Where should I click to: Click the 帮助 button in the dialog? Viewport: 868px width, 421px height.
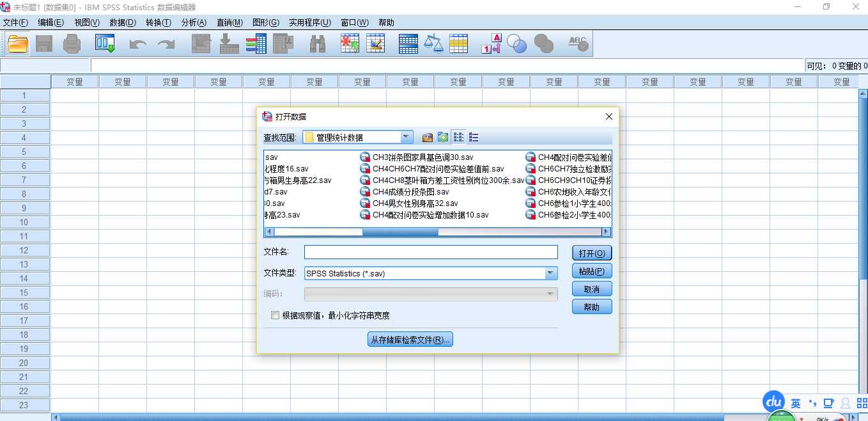tap(592, 306)
